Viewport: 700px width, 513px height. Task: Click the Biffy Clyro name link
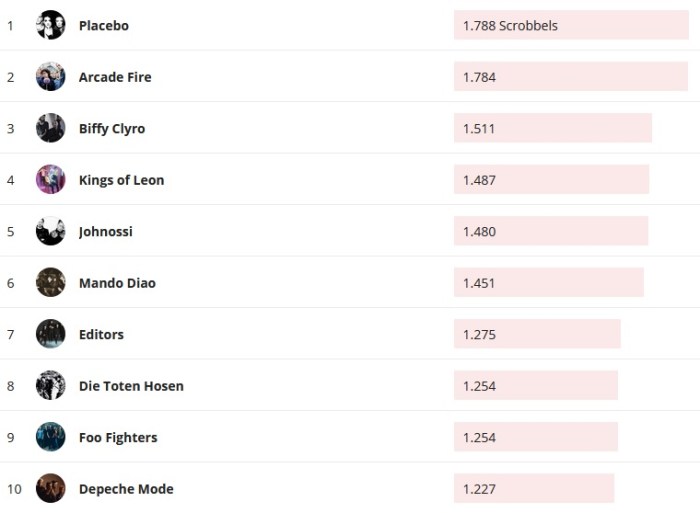coord(112,128)
